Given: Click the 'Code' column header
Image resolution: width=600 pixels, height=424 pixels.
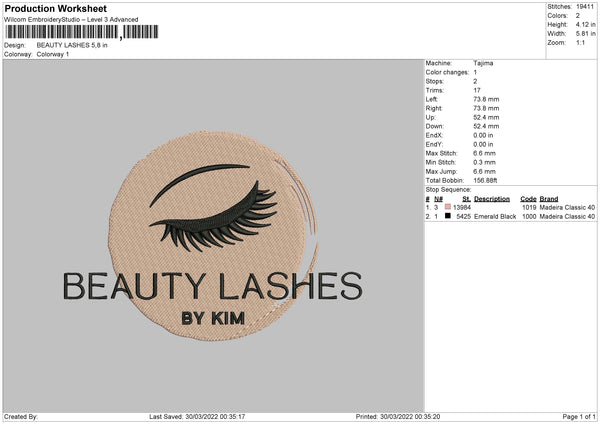Looking at the screenshot, I should point(528,199).
